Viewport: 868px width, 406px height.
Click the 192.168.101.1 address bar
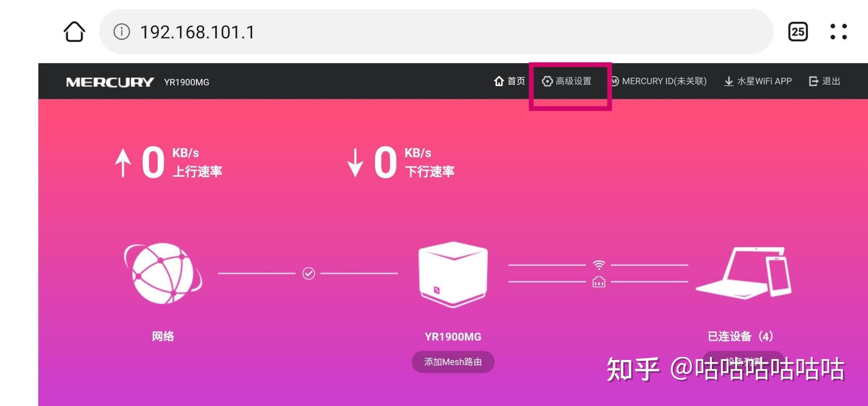[x=436, y=32]
